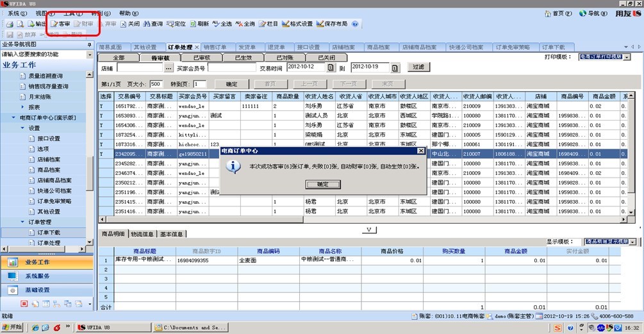Open the calendar picker for end date 2012-10-19

(395, 68)
